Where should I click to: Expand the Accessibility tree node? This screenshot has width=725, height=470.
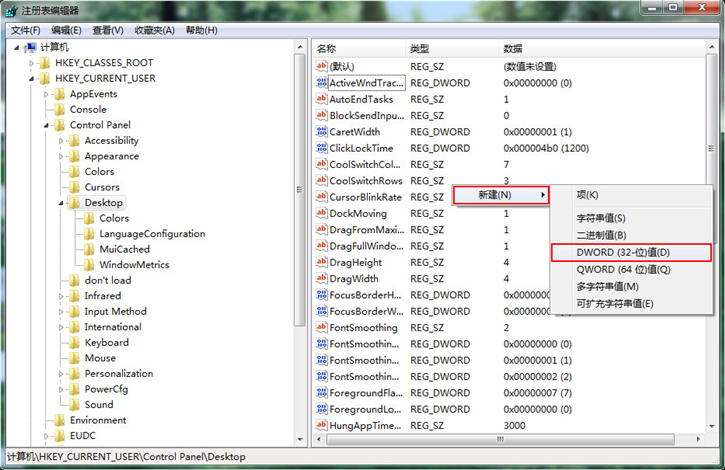(62, 141)
